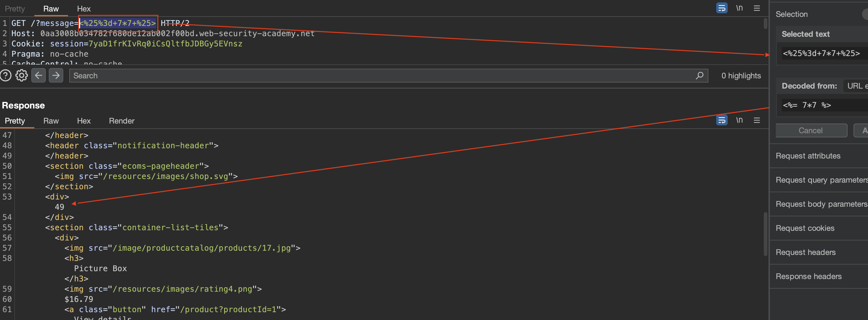Open response pane hamburger menu
The height and width of the screenshot is (320, 868).
coord(757,121)
